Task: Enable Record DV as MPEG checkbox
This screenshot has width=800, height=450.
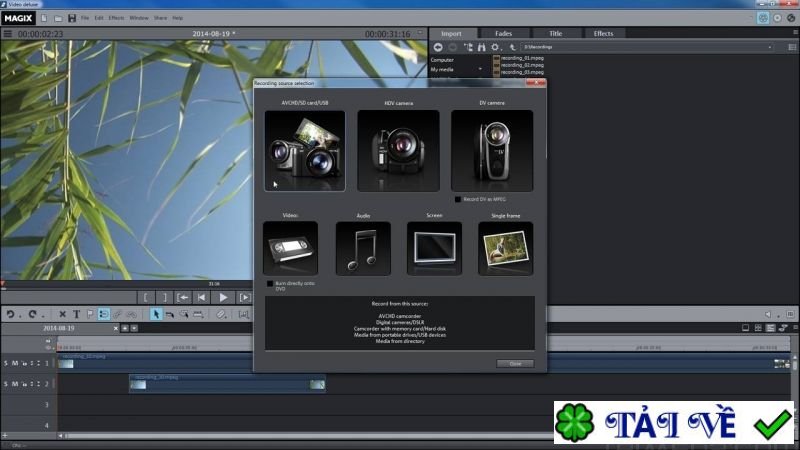Action: [458, 199]
